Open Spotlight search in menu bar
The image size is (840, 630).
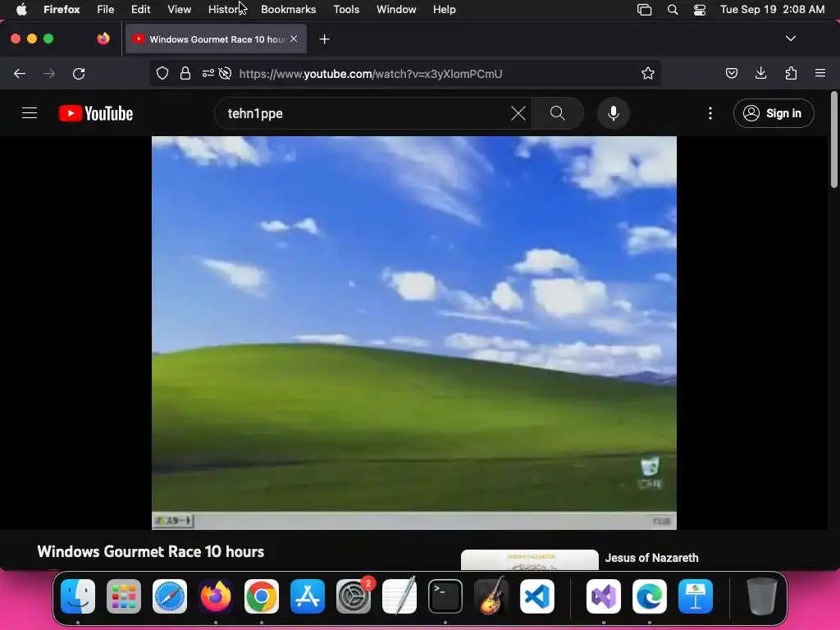tap(673, 9)
